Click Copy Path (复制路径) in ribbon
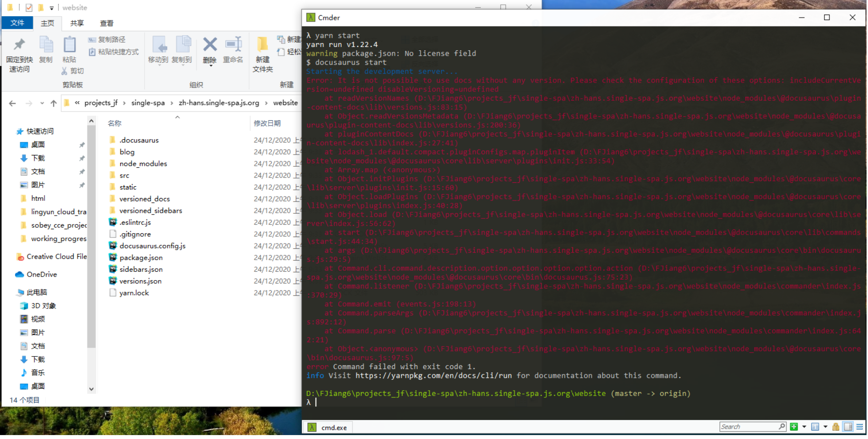This screenshot has height=439, width=868. tap(107, 39)
